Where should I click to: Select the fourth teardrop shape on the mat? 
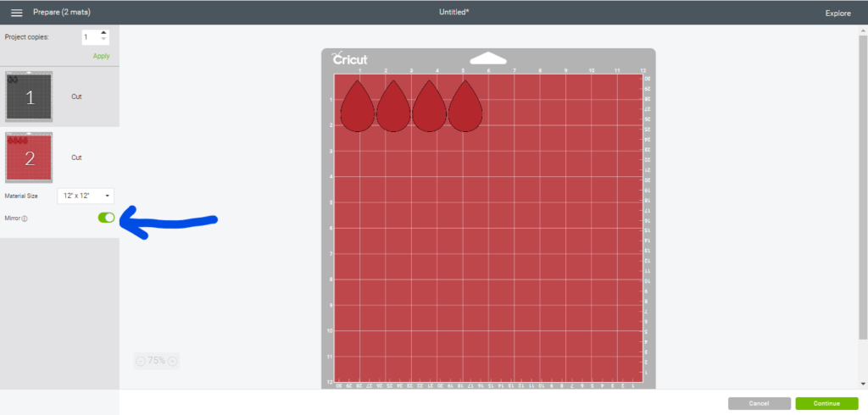tap(465, 108)
